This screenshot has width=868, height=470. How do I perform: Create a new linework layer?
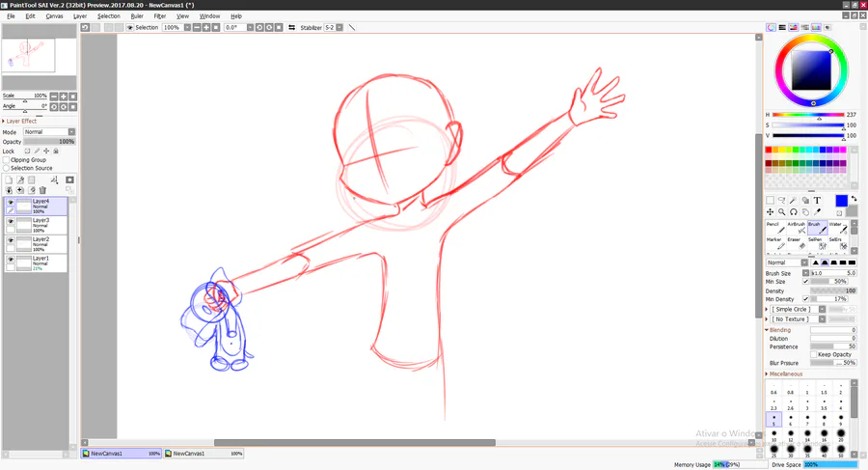pyautogui.click(x=20, y=180)
